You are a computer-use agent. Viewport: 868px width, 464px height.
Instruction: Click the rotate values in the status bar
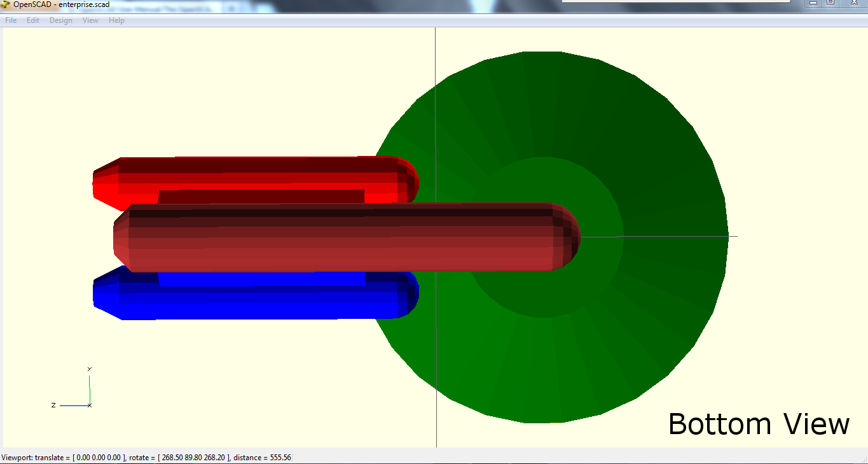coord(181,457)
